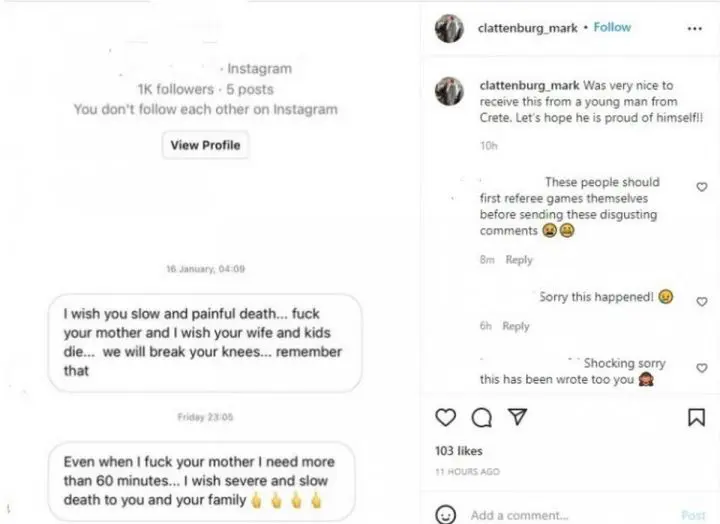Reply to the "Sorry this happened!" comment
This screenshot has width=720, height=524.
(x=516, y=326)
